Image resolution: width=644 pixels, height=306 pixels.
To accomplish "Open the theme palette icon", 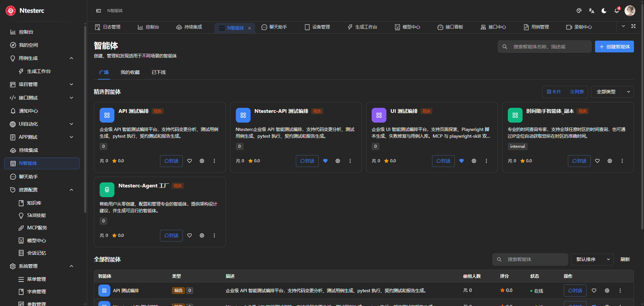I will coord(579,11).
